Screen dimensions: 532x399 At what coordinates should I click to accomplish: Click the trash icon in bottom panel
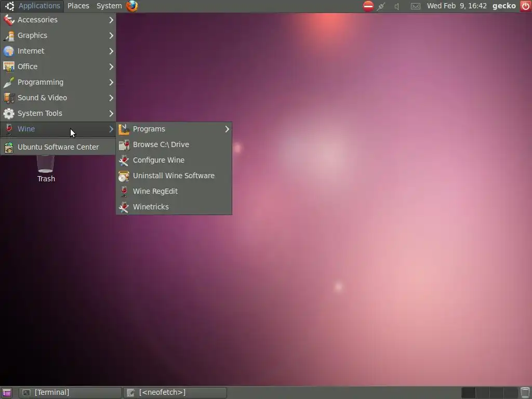(525, 392)
